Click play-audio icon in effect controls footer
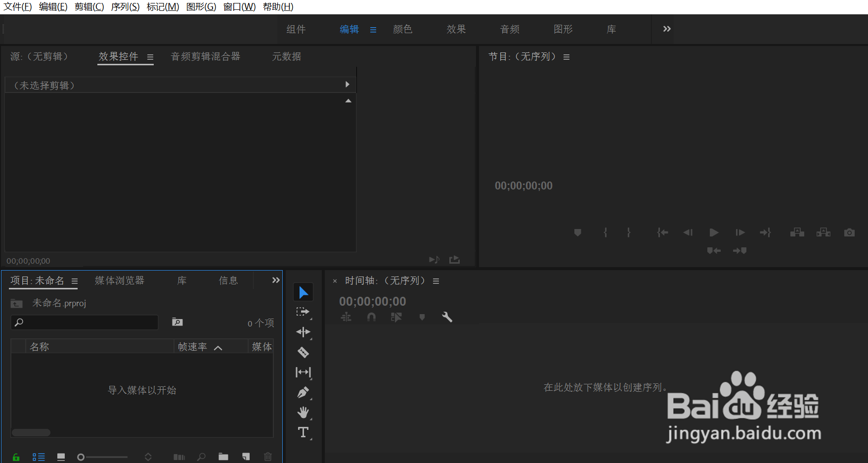Viewport: 868px width, 463px height. tap(434, 260)
